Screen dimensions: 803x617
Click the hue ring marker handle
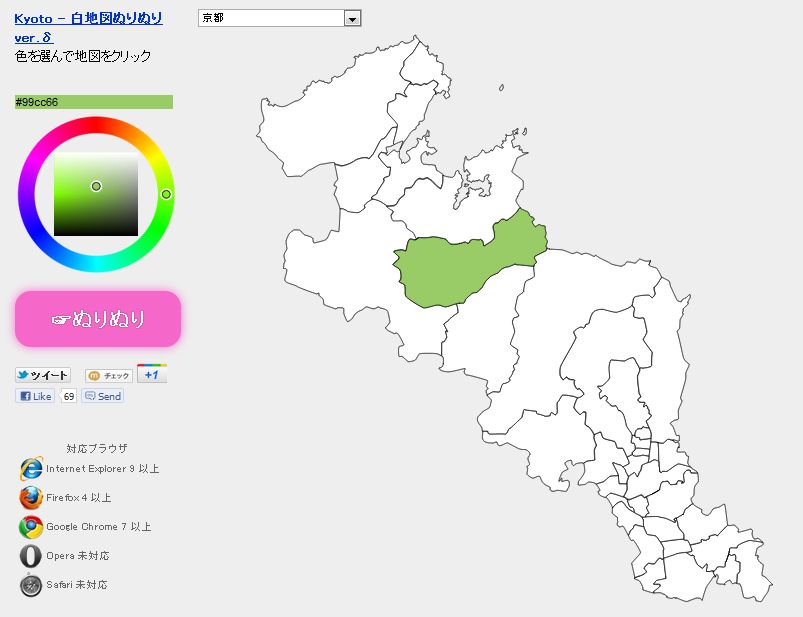(x=166, y=194)
